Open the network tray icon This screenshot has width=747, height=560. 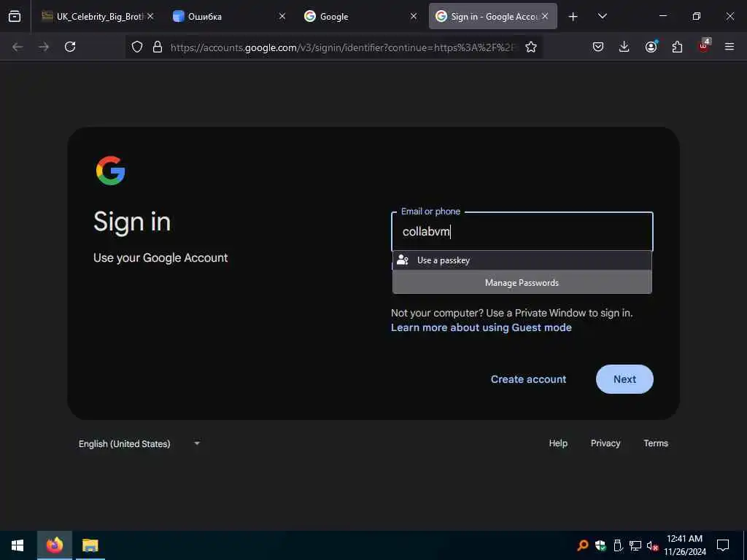tap(635, 545)
